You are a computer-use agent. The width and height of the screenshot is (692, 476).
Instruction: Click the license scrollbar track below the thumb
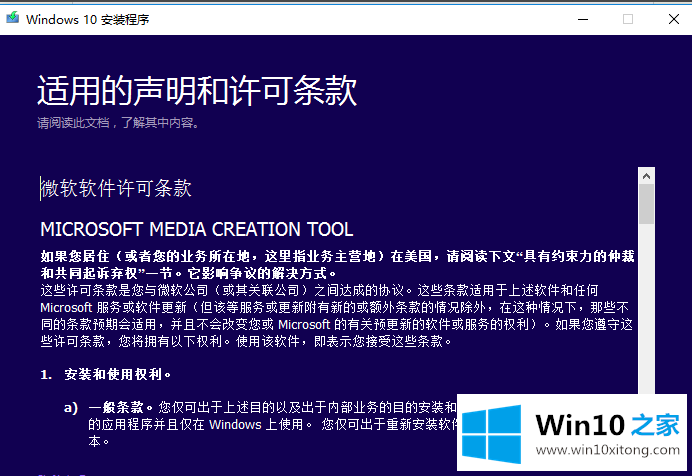pos(647,309)
